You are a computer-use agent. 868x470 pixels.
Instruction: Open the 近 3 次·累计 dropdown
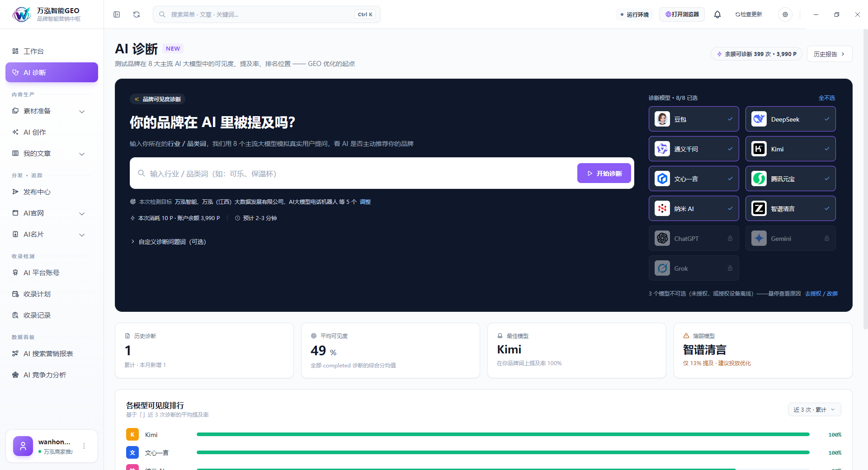coord(814,409)
